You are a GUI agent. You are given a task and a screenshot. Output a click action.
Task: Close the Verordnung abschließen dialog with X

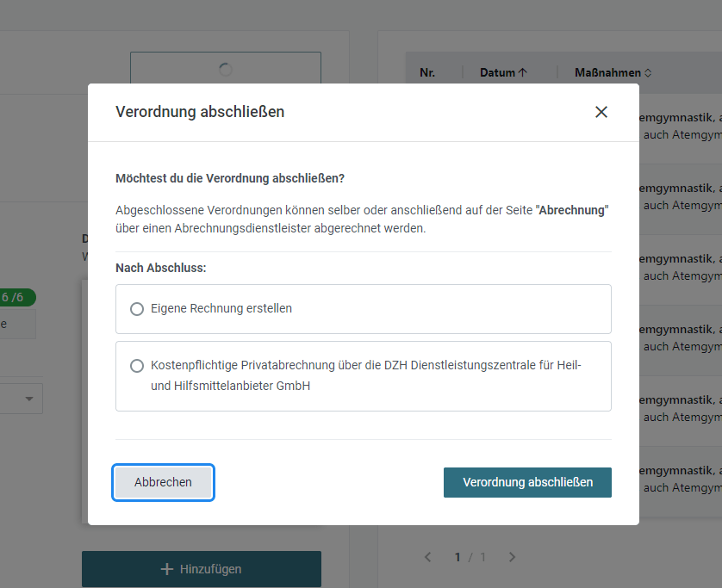click(x=601, y=112)
